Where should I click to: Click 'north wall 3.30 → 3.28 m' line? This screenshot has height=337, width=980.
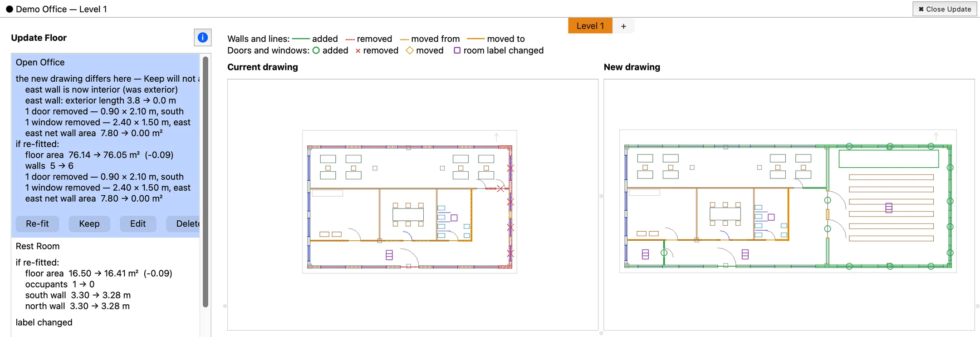click(x=78, y=306)
